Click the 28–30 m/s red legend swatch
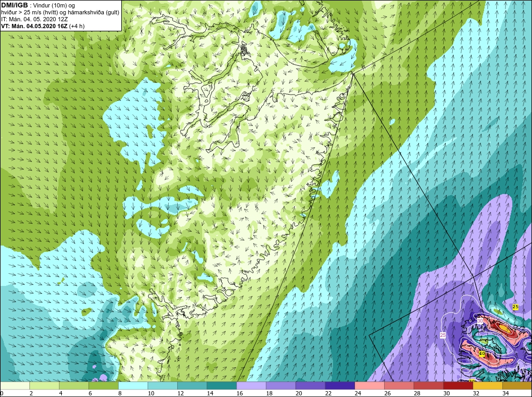Image resolution: width=532 pixels, height=397 pixels. coord(428,385)
